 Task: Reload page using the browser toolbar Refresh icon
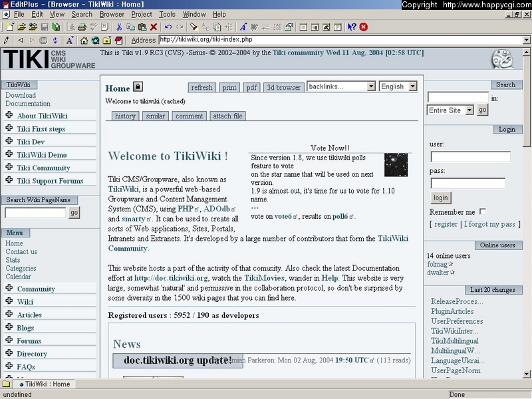coord(55,41)
